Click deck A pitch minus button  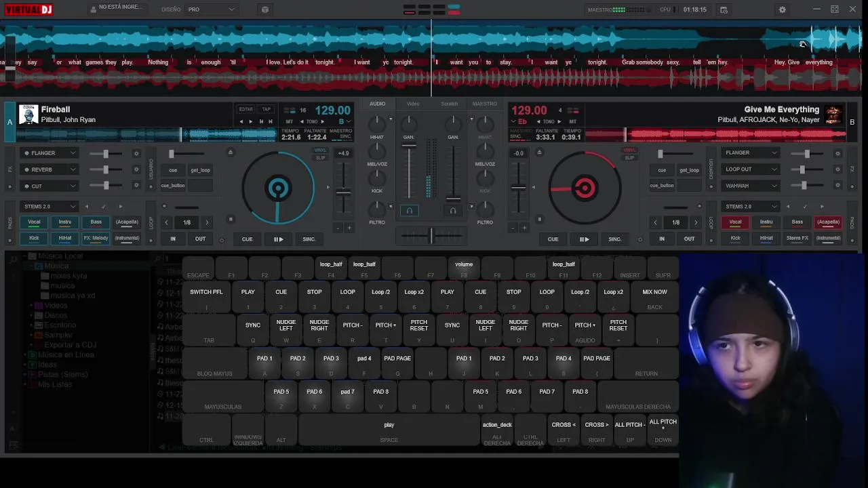coord(339,228)
